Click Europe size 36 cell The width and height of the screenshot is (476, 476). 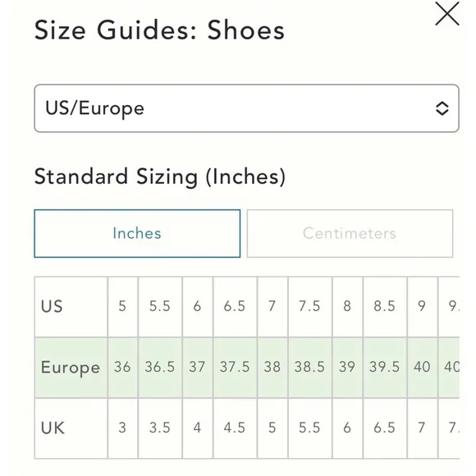click(122, 368)
